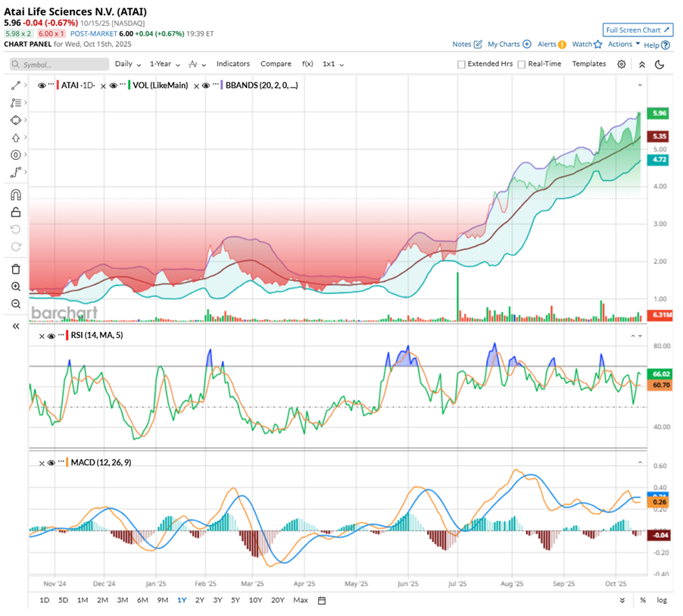Image resolution: width=683 pixels, height=616 pixels.
Task: Select the 6M time range
Action: [x=142, y=600]
